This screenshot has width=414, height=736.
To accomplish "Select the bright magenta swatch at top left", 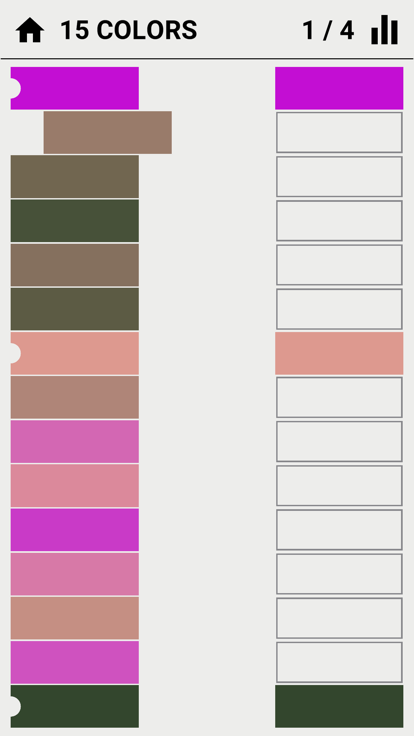I will (x=75, y=88).
